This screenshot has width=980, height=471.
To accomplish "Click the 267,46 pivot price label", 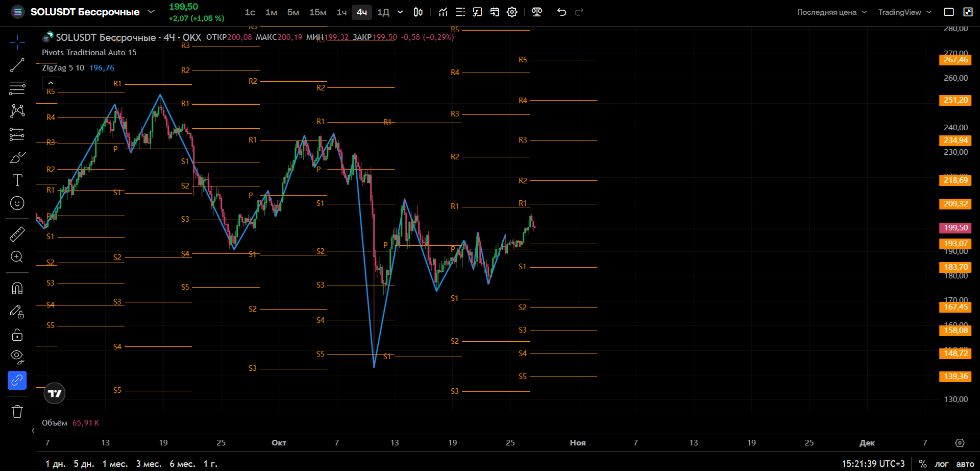I will pos(955,60).
